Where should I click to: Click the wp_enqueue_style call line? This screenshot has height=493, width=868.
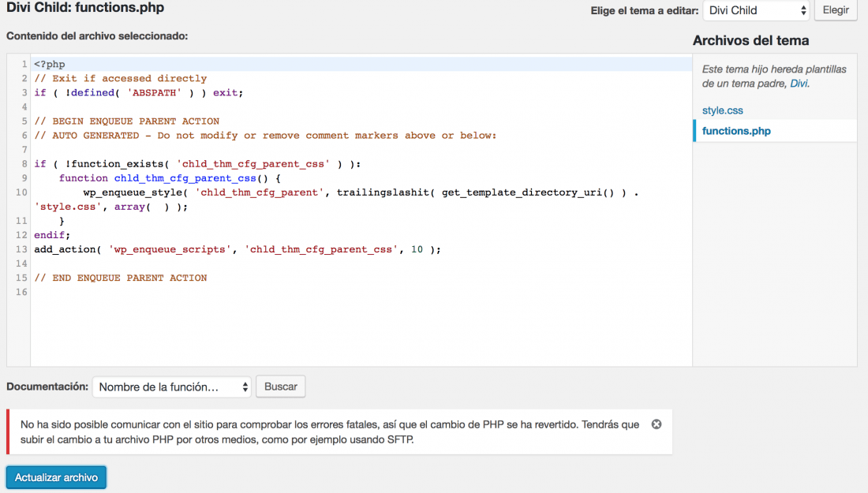click(x=361, y=192)
